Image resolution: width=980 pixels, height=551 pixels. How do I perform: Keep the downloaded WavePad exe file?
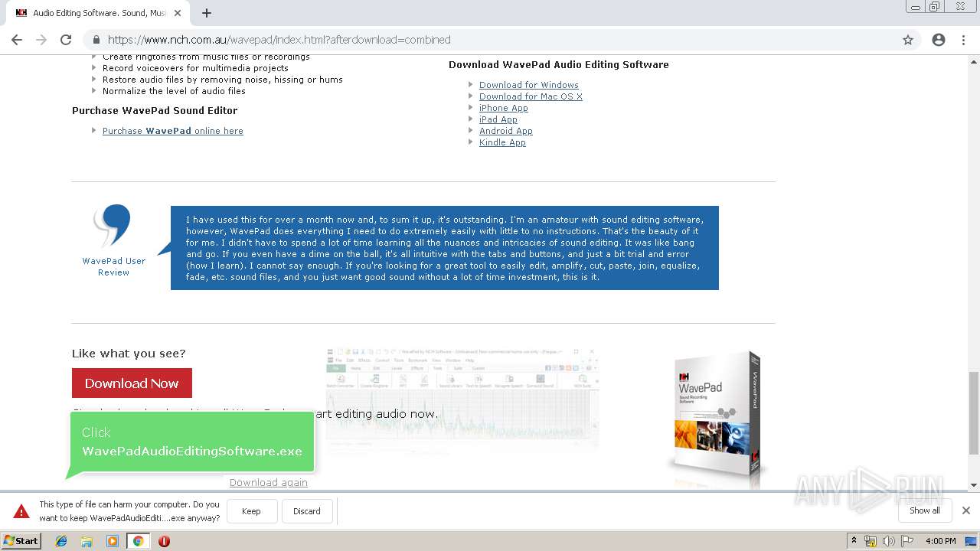coord(251,511)
